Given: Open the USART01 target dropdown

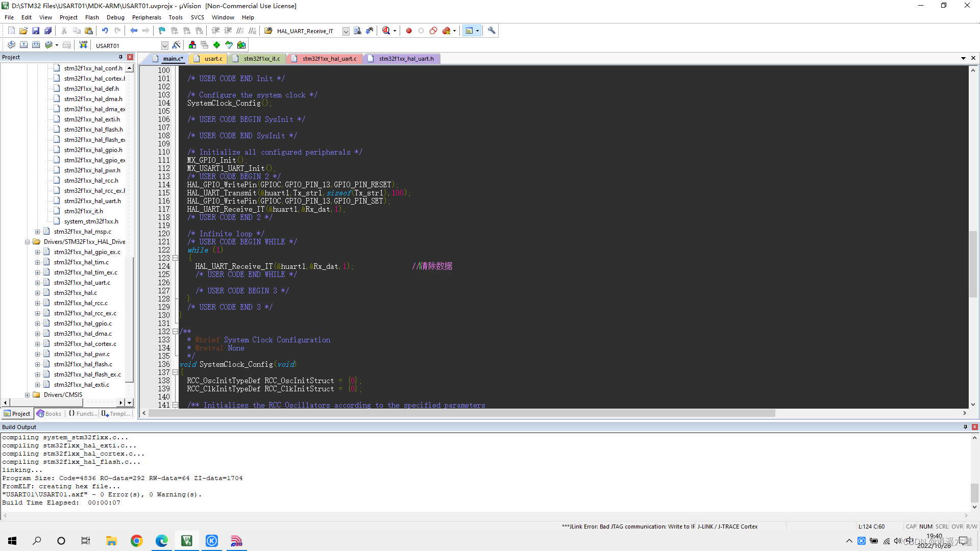Looking at the screenshot, I should pyautogui.click(x=164, y=45).
